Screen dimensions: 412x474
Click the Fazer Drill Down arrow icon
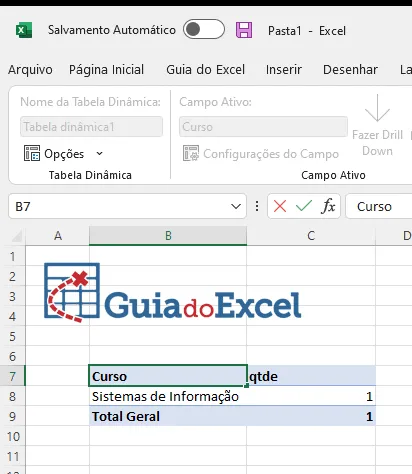point(377,108)
